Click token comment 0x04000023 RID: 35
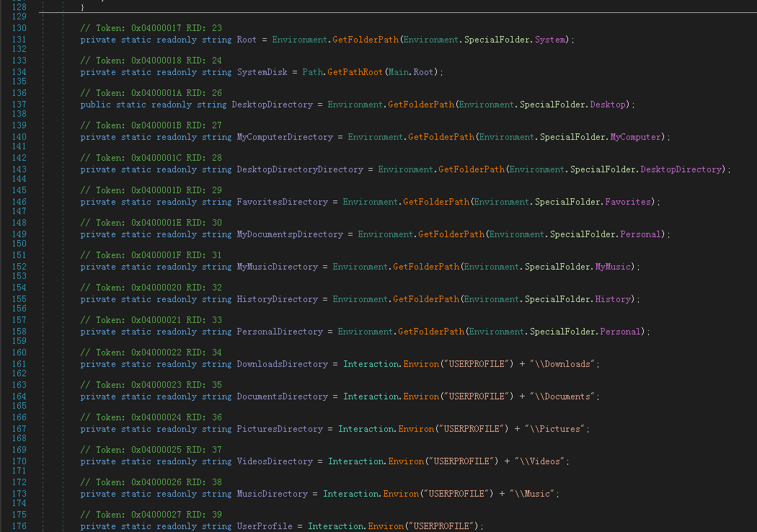Image resolution: width=757 pixels, height=532 pixels. click(151, 385)
